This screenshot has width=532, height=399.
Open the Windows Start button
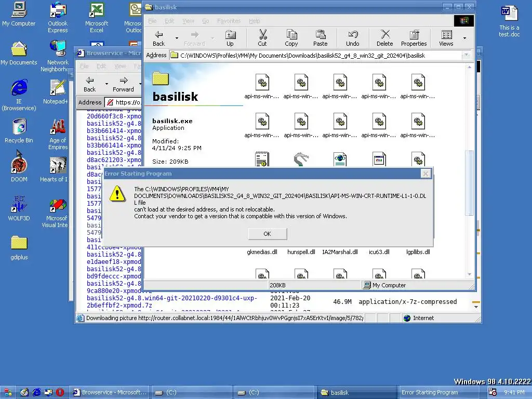7,392
